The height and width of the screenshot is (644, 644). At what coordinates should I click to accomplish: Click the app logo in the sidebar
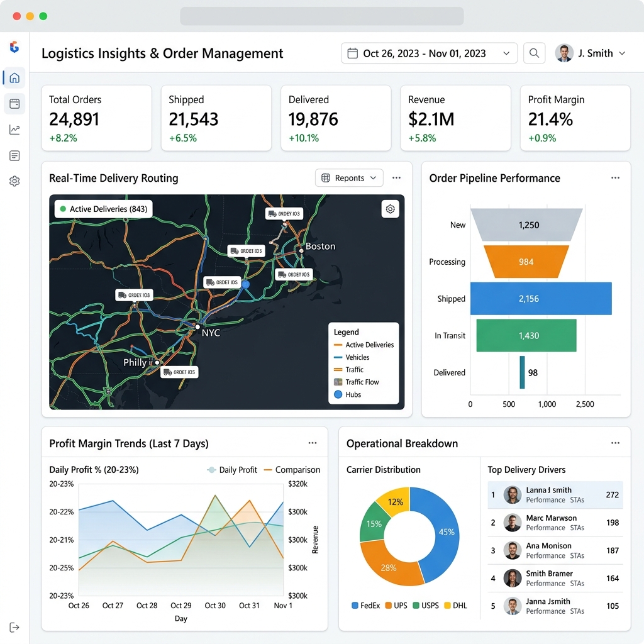pos(14,47)
